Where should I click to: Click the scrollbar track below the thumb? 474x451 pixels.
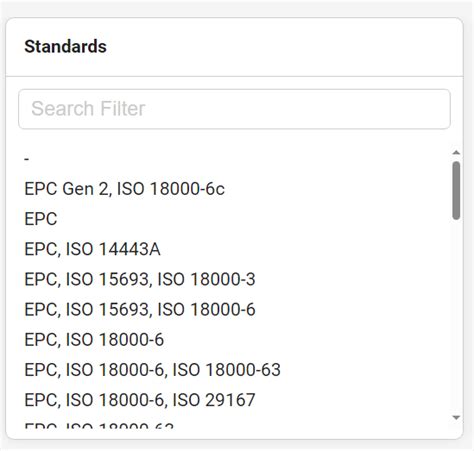click(x=456, y=316)
